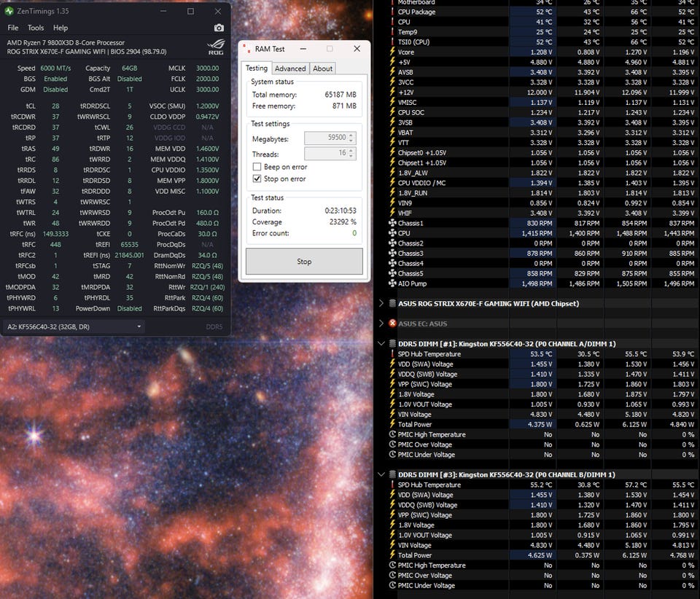Click the GDM Disabled value in ZenTimings
The height and width of the screenshot is (599, 700).
point(55,89)
